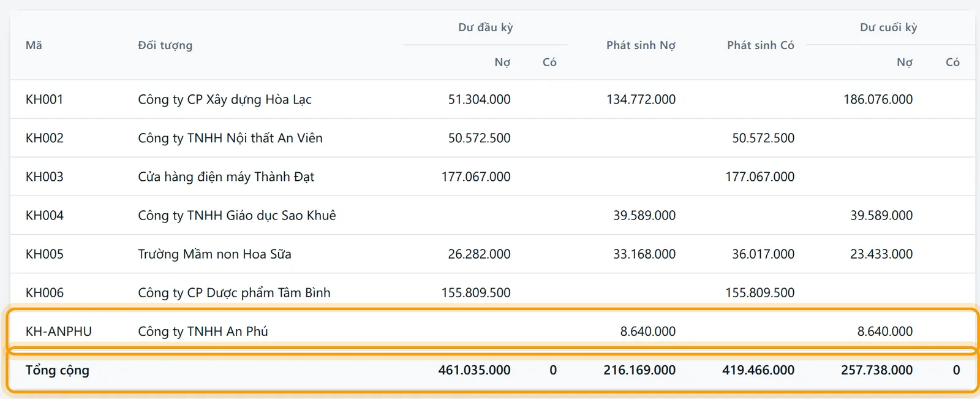Select the 'Dư cuối kỳ' group header
The width and height of the screenshot is (980, 399).
[888, 28]
